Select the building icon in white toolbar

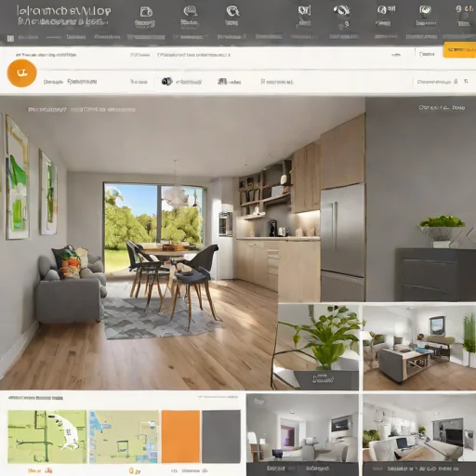click(222, 82)
